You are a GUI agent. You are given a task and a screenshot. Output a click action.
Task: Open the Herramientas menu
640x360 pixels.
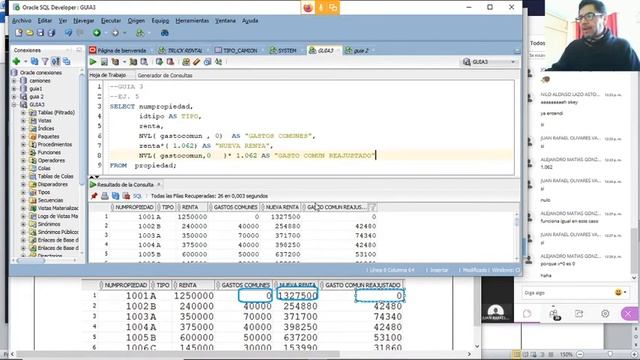(x=192, y=20)
